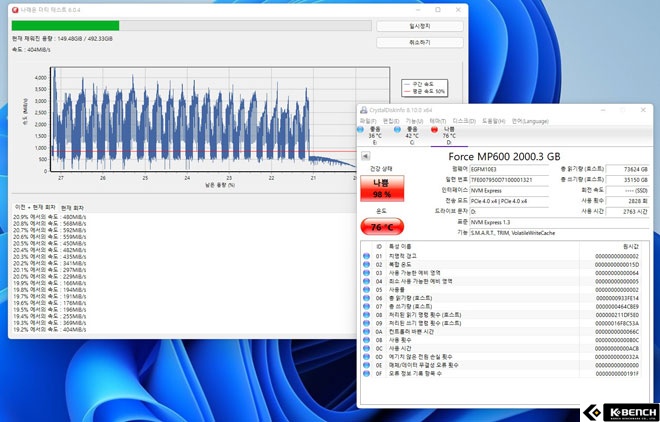Viewport: 660px width, 422px height.
Task: Select log line '20.9% 에서의 속도 : 480MiB/s'
Action: coord(50,217)
